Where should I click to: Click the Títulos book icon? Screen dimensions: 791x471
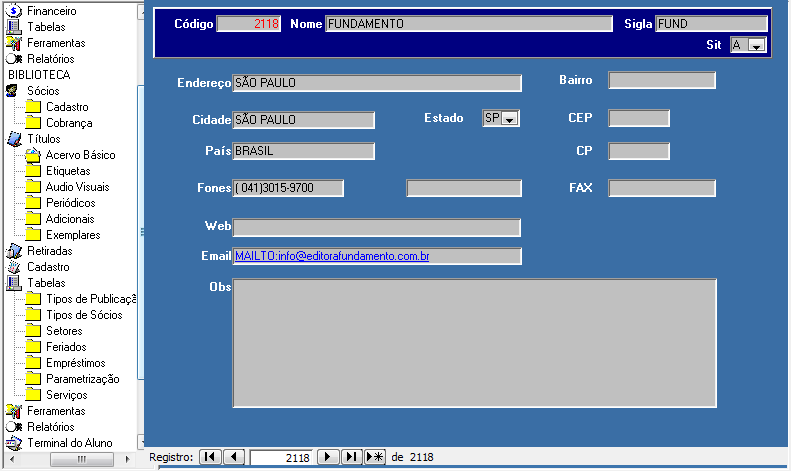point(14,139)
